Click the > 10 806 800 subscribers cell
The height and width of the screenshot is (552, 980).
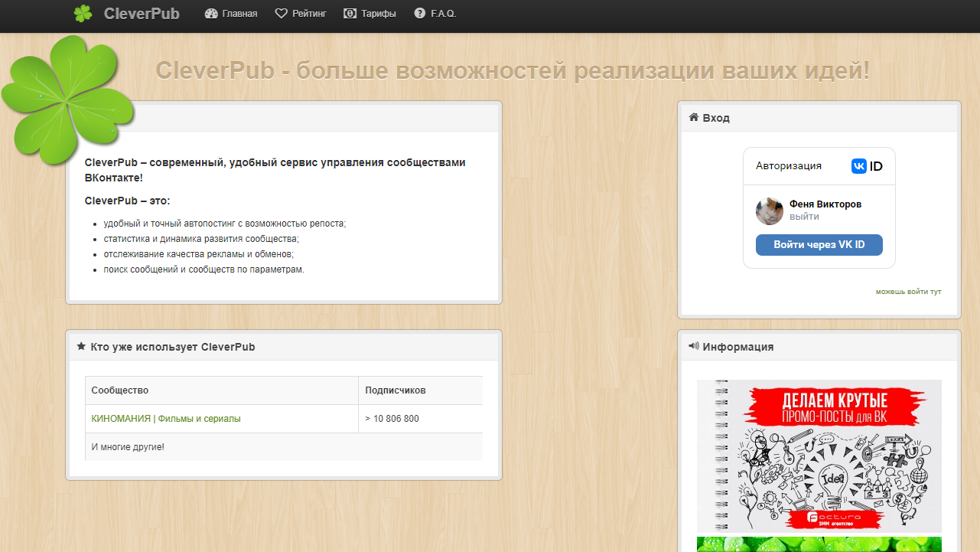tap(420, 419)
